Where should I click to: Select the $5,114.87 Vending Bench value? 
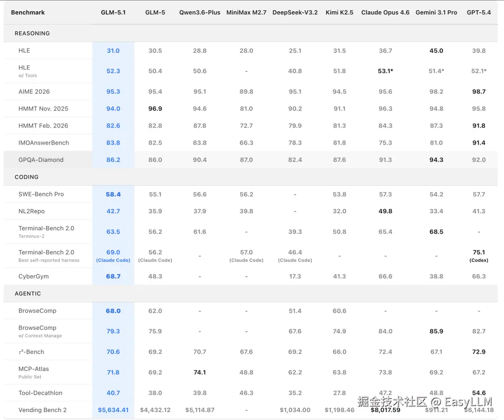pos(200,410)
